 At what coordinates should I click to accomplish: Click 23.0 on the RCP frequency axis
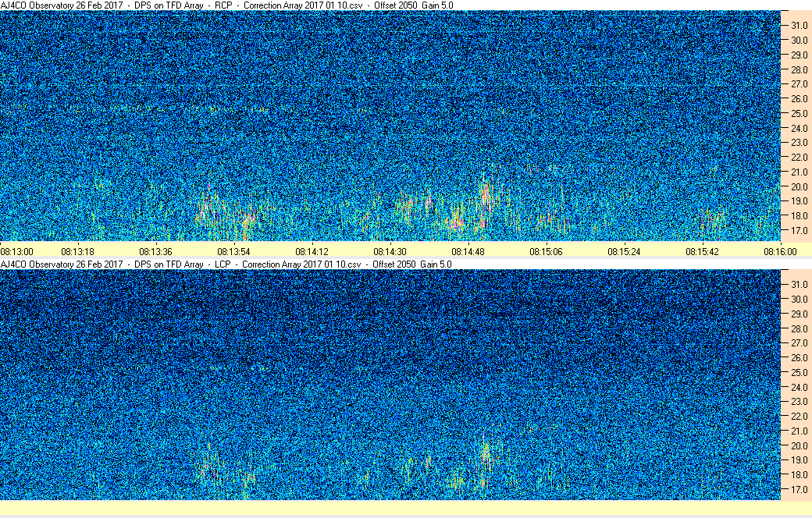click(x=799, y=142)
